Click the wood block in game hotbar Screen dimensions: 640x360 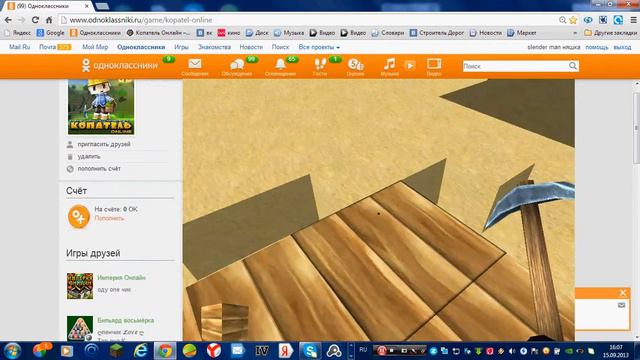[224, 321]
